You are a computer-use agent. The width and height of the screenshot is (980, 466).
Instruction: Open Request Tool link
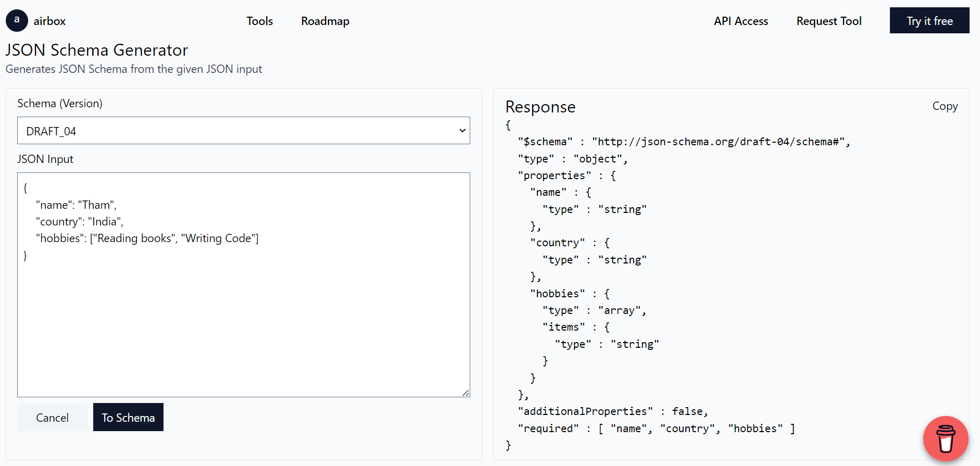click(x=829, y=21)
